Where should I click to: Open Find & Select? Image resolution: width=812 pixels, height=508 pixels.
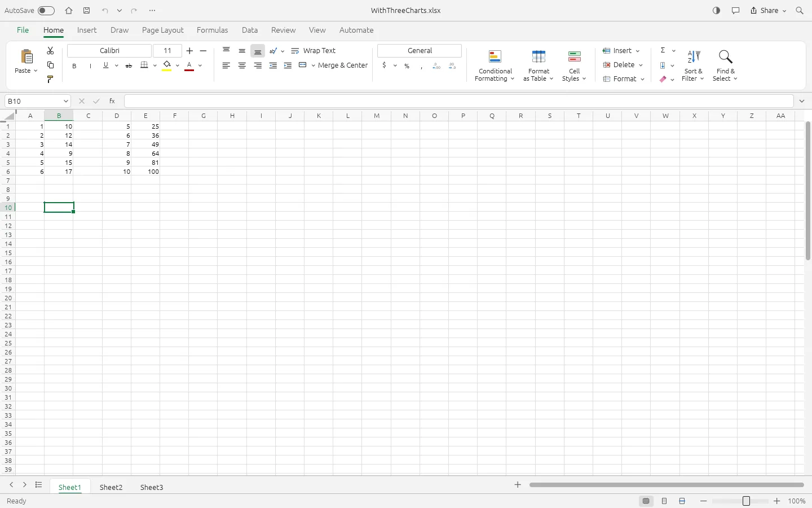click(725, 65)
